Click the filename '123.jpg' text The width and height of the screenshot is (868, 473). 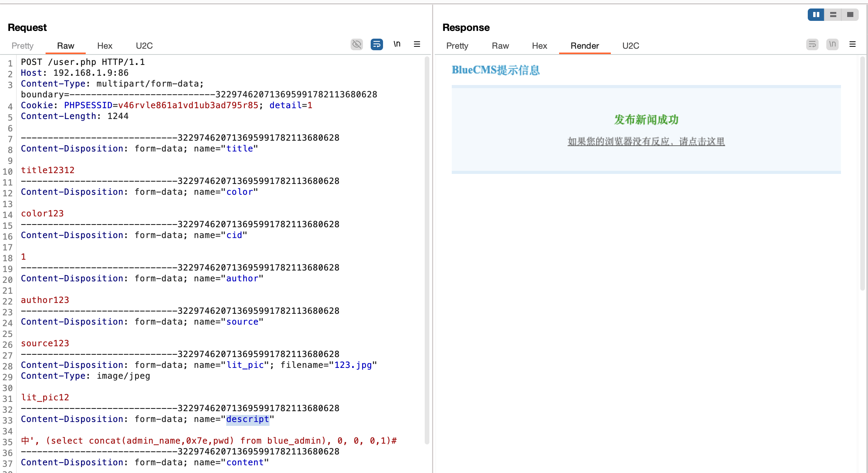click(x=353, y=365)
